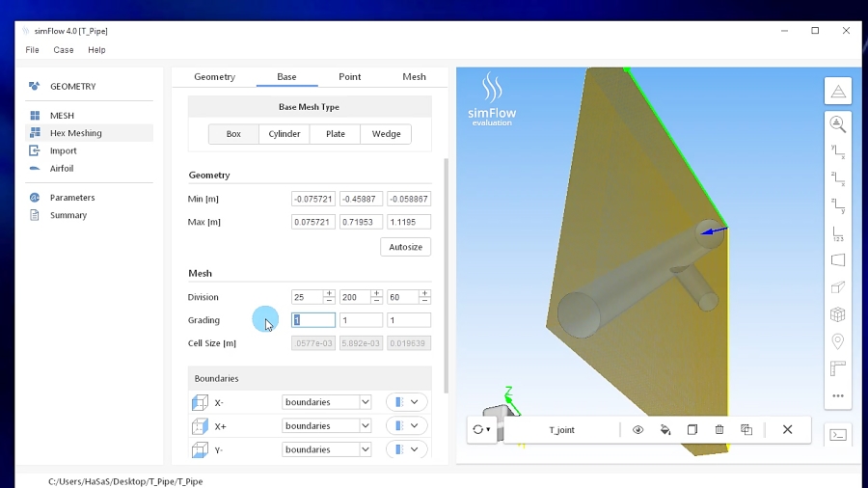Open the Y- boundaries dropdown
Screen dimensions: 868x488
[x=326, y=449]
